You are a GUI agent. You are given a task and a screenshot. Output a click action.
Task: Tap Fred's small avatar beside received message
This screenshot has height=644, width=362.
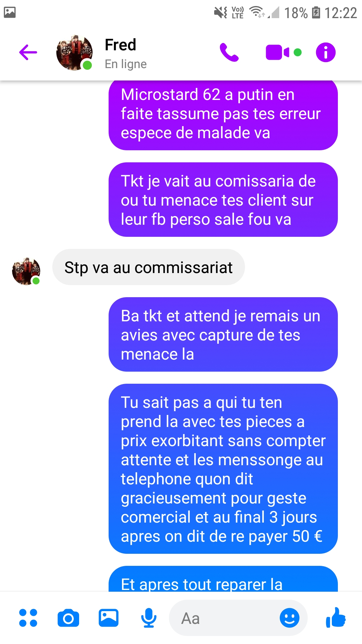click(x=26, y=271)
